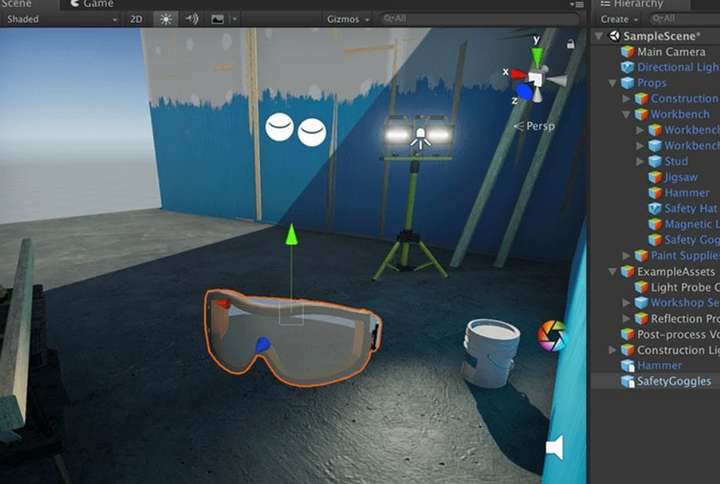Open the Shaded draw mode dropdown
This screenshot has height=484, width=720.
62,19
